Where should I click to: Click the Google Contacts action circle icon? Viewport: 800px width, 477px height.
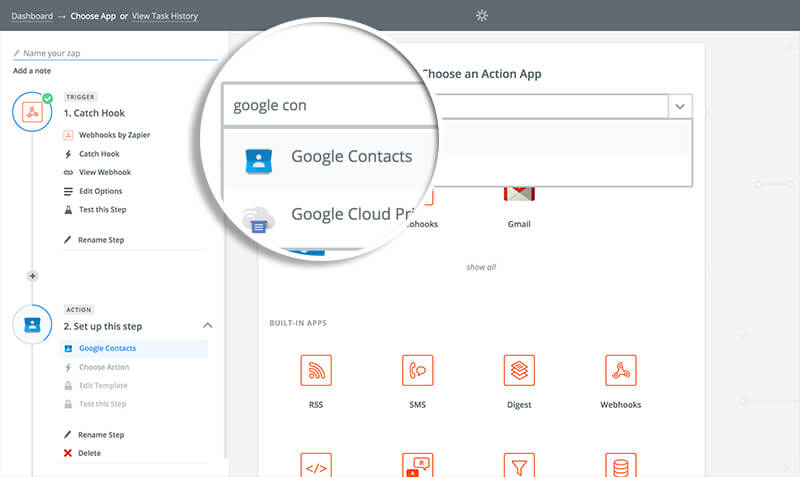pyautogui.click(x=32, y=324)
